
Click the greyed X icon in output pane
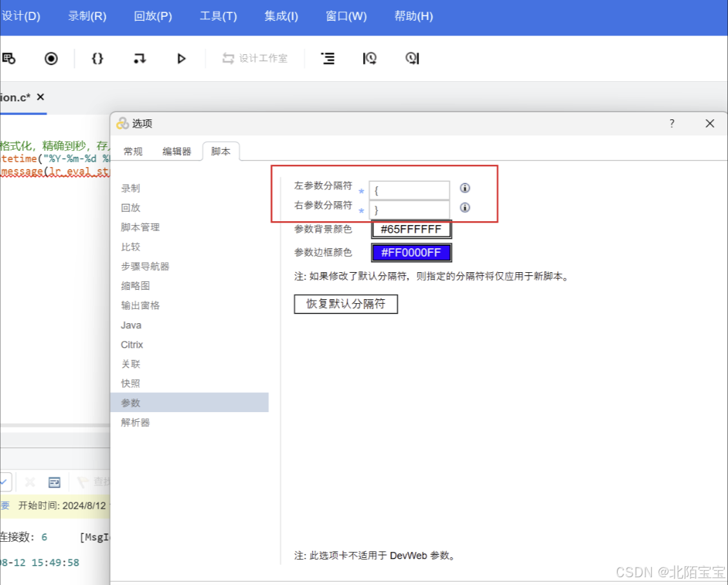pos(30,482)
